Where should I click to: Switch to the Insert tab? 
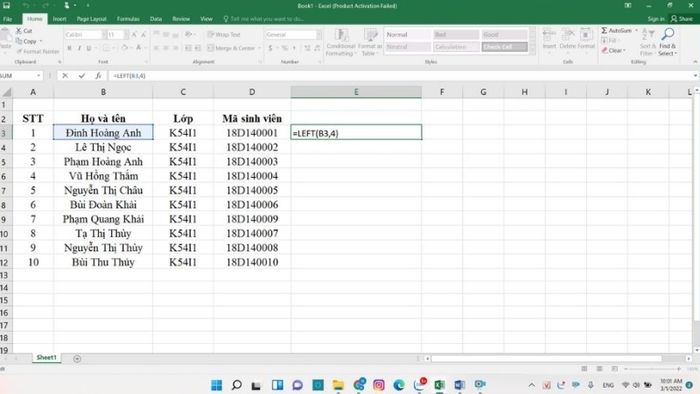point(59,19)
